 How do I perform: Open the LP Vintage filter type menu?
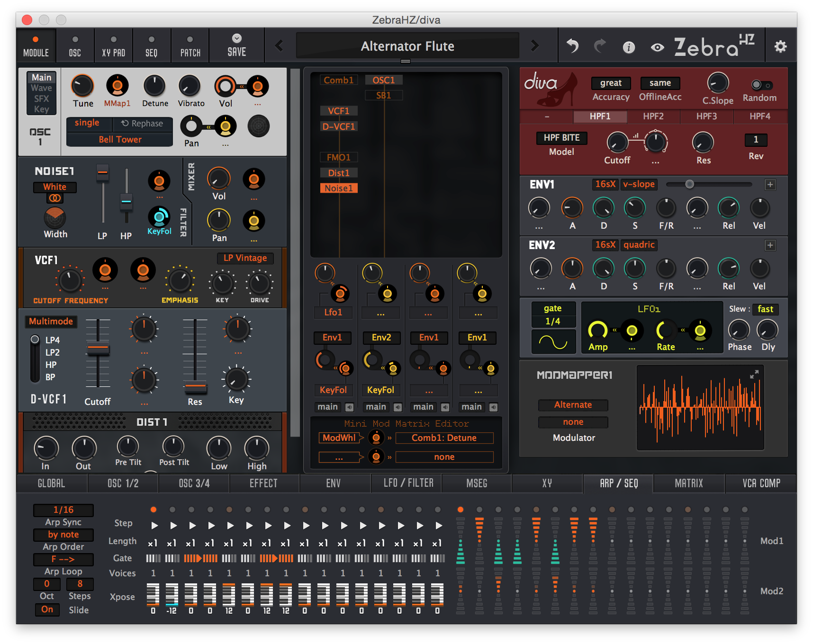pos(245,258)
